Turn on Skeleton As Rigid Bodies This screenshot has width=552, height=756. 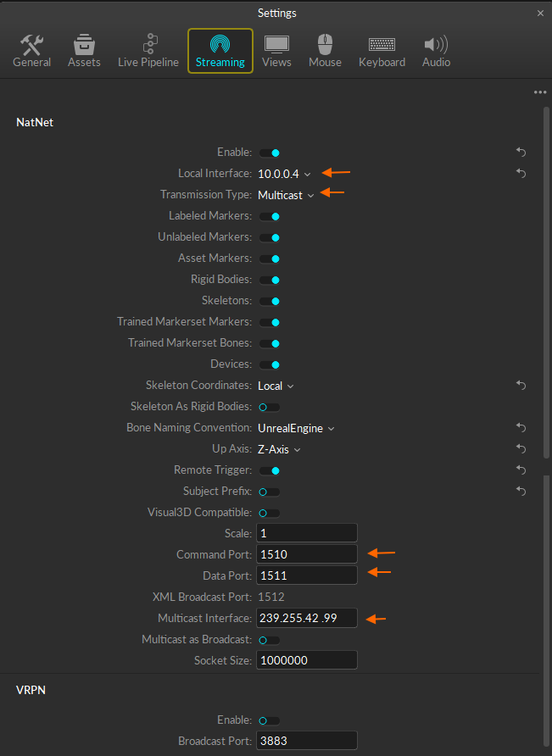[270, 407]
